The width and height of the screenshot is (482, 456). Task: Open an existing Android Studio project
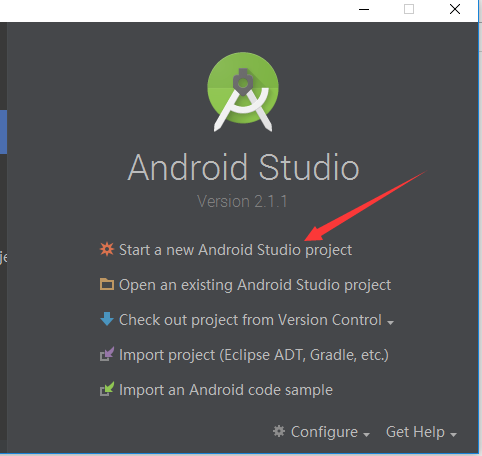tap(255, 285)
